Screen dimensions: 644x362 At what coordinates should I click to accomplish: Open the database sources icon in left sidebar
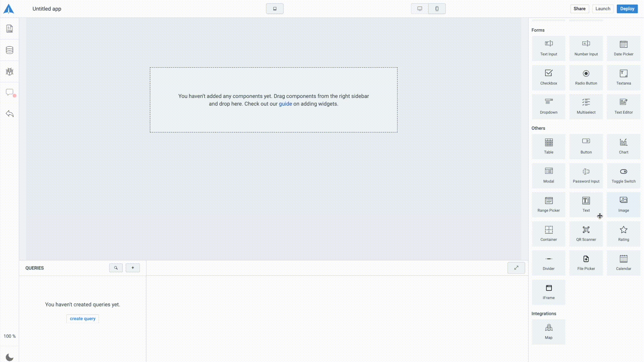(x=9, y=50)
